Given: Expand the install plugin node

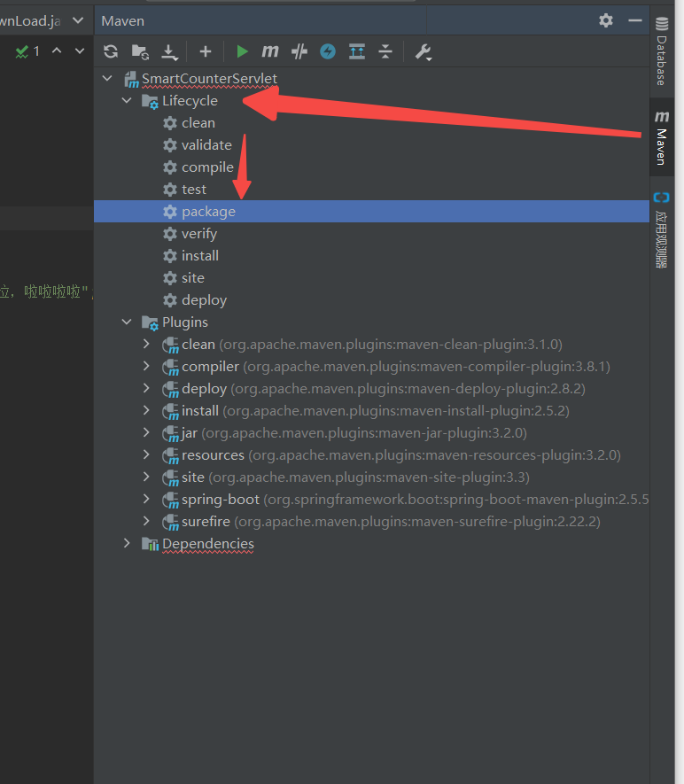Looking at the screenshot, I should [x=146, y=410].
